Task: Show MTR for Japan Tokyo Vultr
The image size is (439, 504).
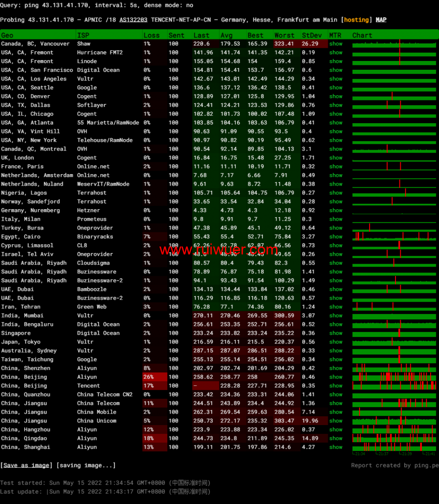Action: 336,342
